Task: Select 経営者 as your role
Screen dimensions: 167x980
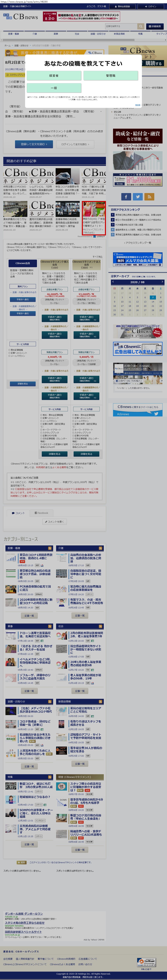Action: tap(54, 76)
